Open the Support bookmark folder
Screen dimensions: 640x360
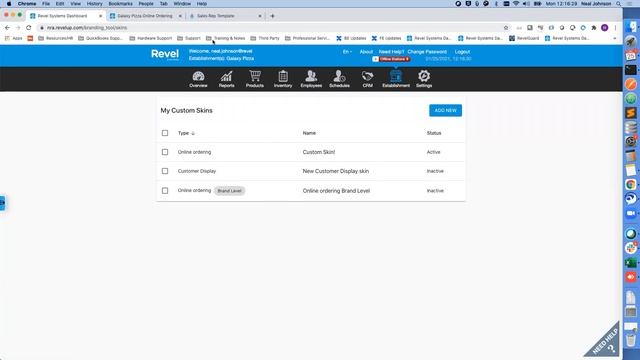(x=189, y=38)
